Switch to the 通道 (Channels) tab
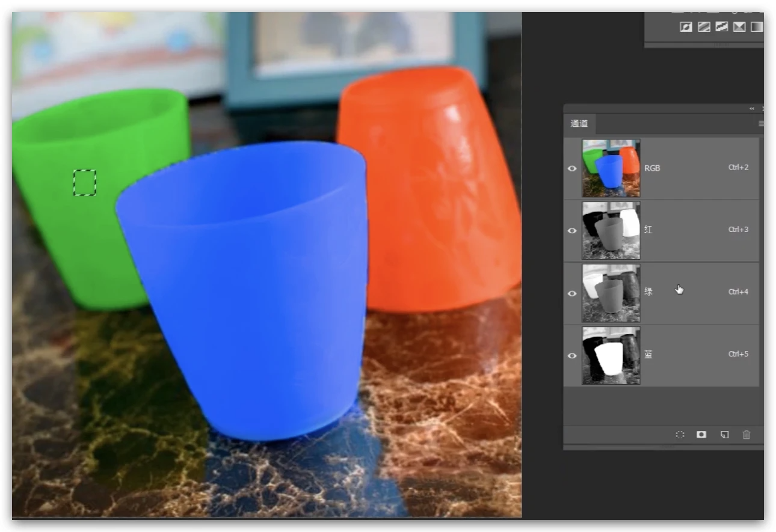The image size is (776, 532). click(x=579, y=124)
